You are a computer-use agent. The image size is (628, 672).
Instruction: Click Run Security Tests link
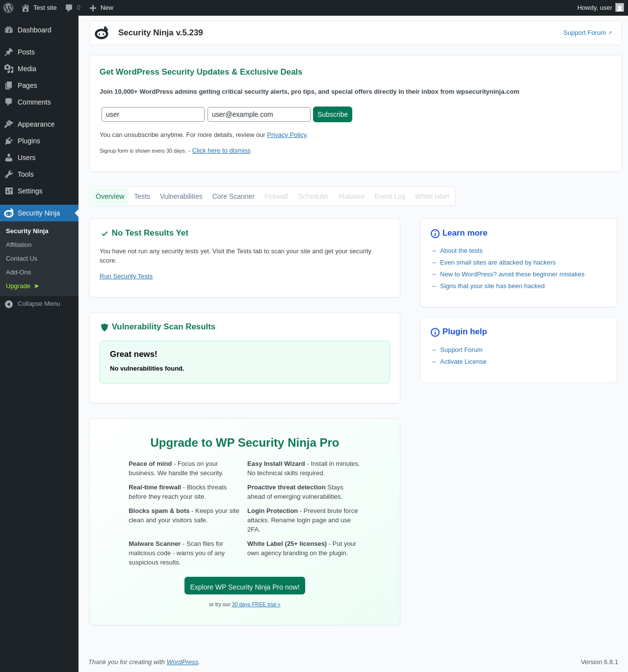click(126, 276)
